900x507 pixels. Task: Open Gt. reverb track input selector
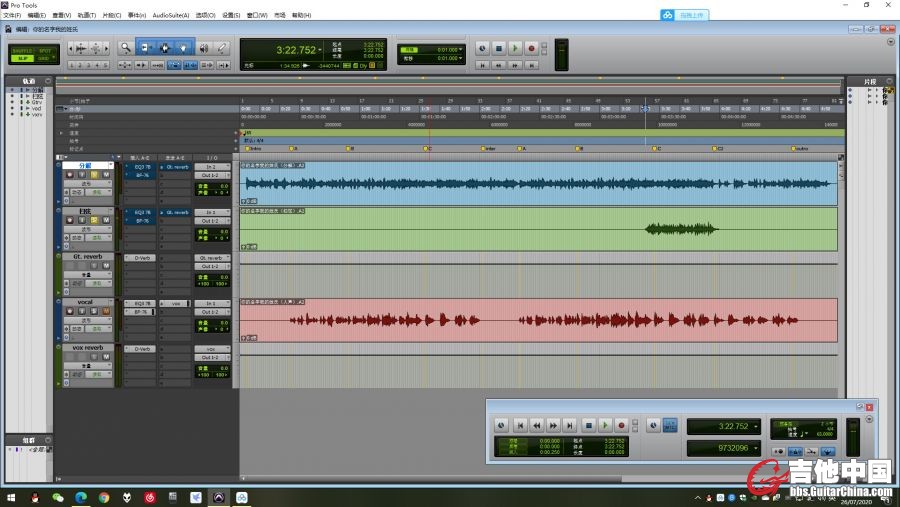(x=211, y=258)
